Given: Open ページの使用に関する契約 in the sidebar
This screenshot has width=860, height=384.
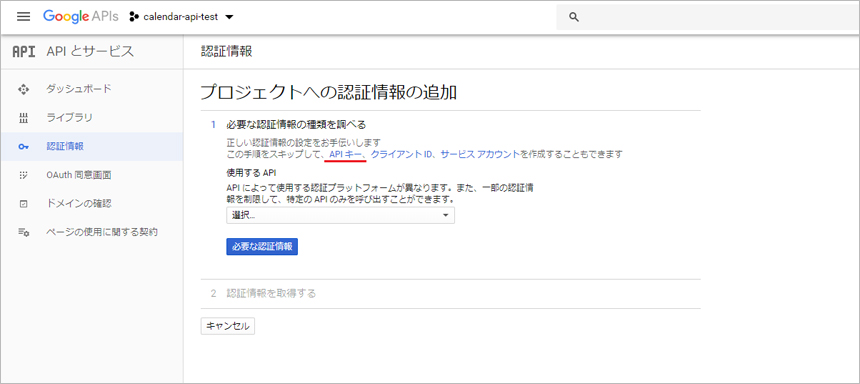Looking at the screenshot, I should (x=102, y=232).
